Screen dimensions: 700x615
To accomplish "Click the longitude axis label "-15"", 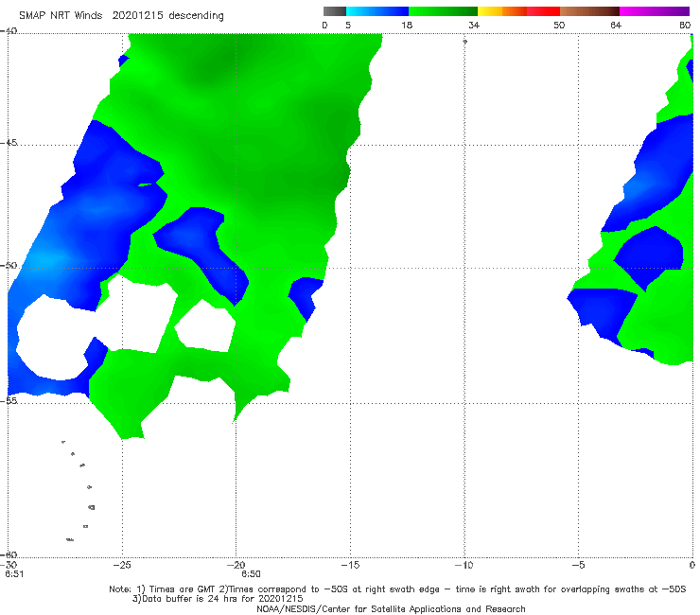I will pos(350,565).
